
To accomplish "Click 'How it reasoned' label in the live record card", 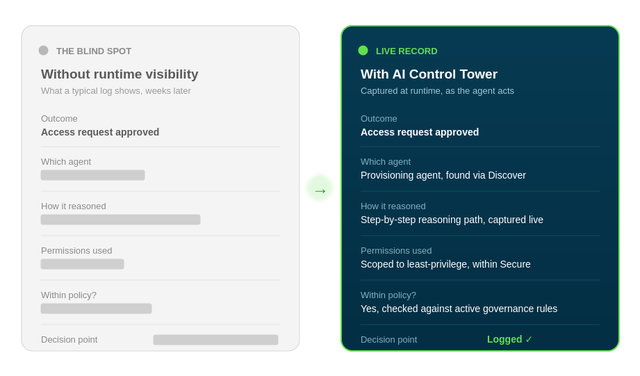I will 393,206.
